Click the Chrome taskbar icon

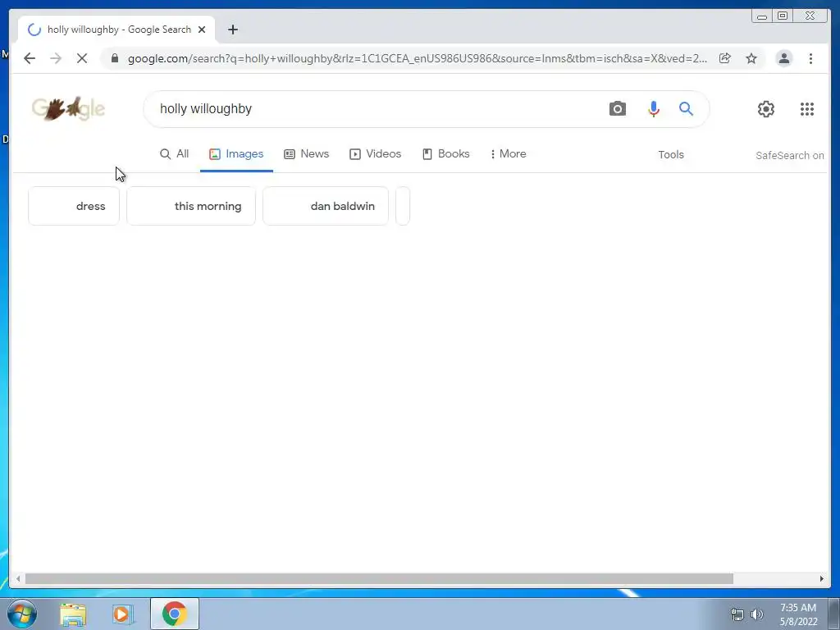click(175, 614)
